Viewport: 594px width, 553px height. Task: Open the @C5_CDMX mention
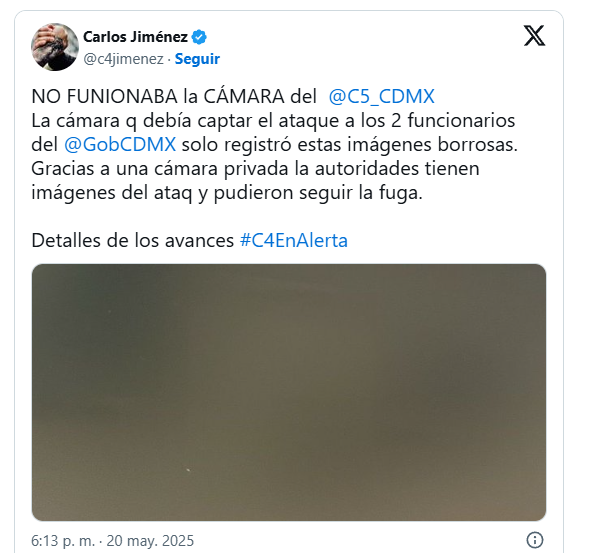pos(381,97)
